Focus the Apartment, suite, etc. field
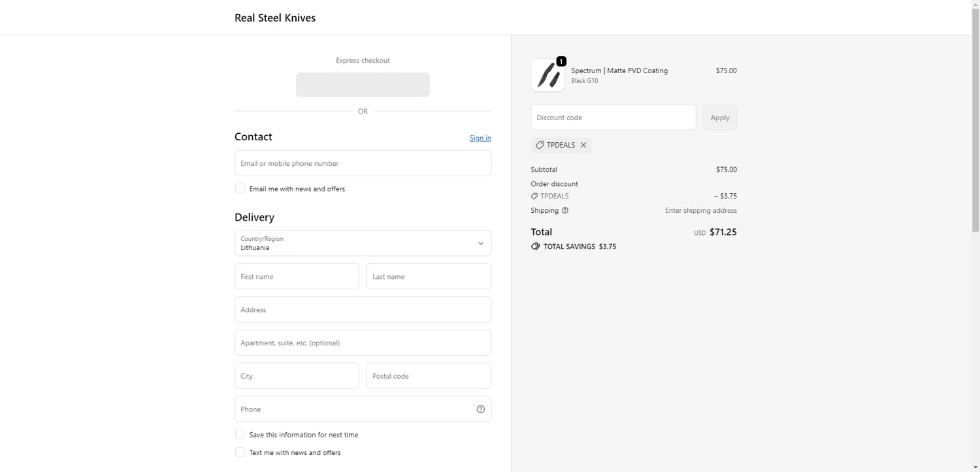Screen dimensions: 980x472 (x=363, y=343)
